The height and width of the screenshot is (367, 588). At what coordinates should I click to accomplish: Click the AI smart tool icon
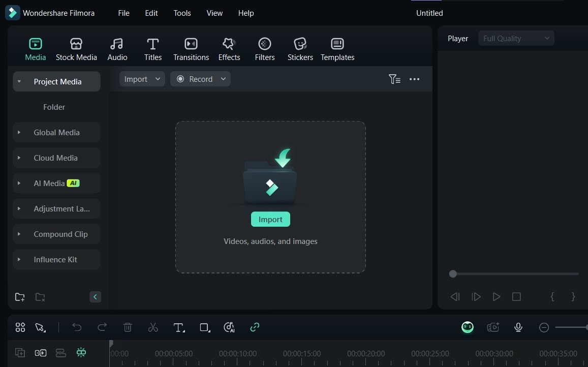coord(229,327)
